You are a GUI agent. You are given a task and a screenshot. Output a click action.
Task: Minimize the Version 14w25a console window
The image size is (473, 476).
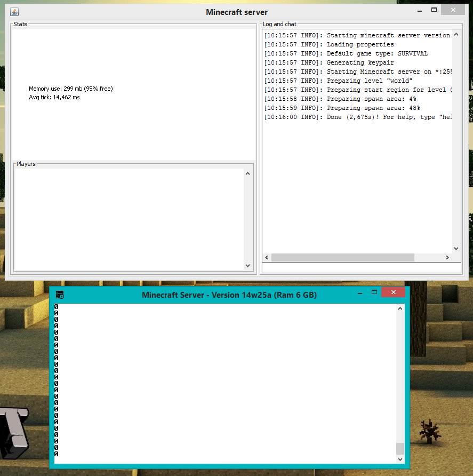pyautogui.click(x=360, y=293)
